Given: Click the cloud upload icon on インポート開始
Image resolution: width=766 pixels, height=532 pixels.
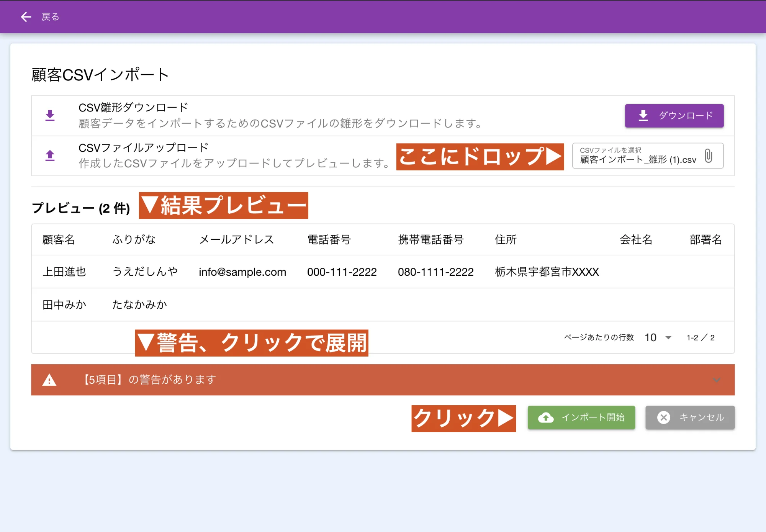Looking at the screenshot, I should point(546,417).
